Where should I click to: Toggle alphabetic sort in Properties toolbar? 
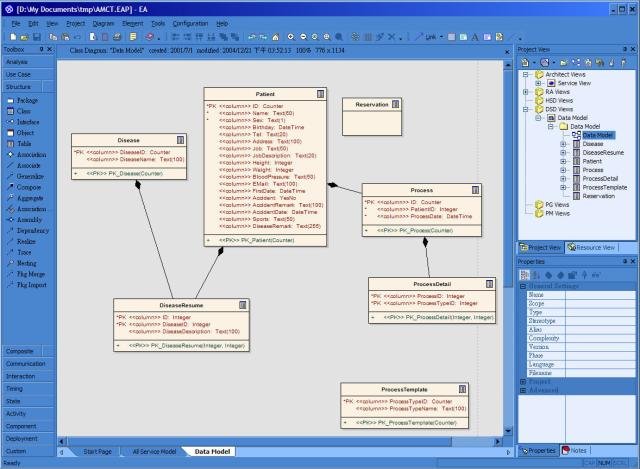coord(536,275)
